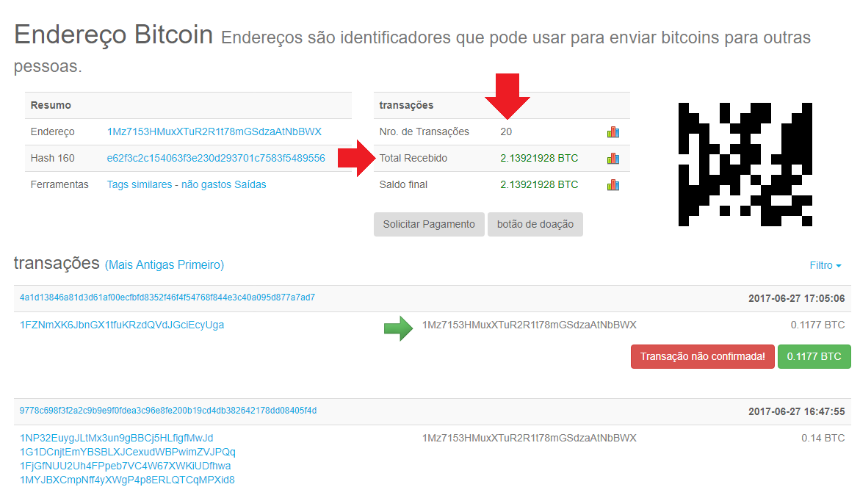The image size is (860, 487).
Task: Select Total Recebido value 2.13921928 BTC
Action: click(x=539, y=158)
